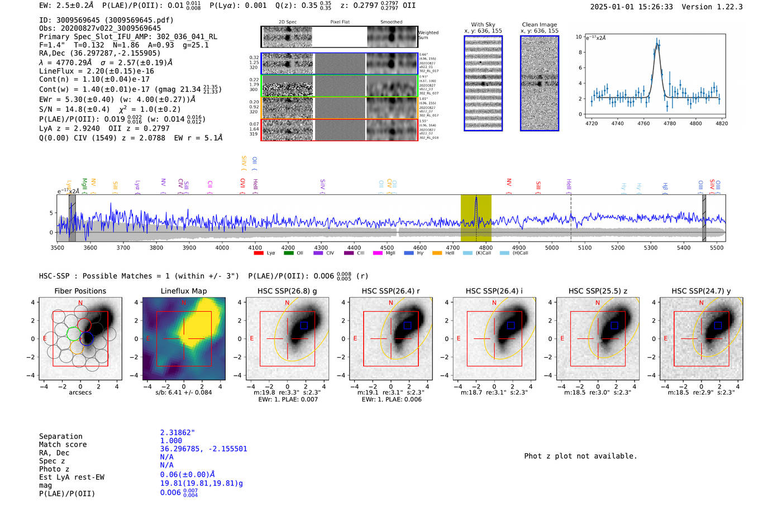This screenshot has width=782, height=532.
Task: Click the S/N = 14.8(±0.4) value
Action: tap(74, 109)
